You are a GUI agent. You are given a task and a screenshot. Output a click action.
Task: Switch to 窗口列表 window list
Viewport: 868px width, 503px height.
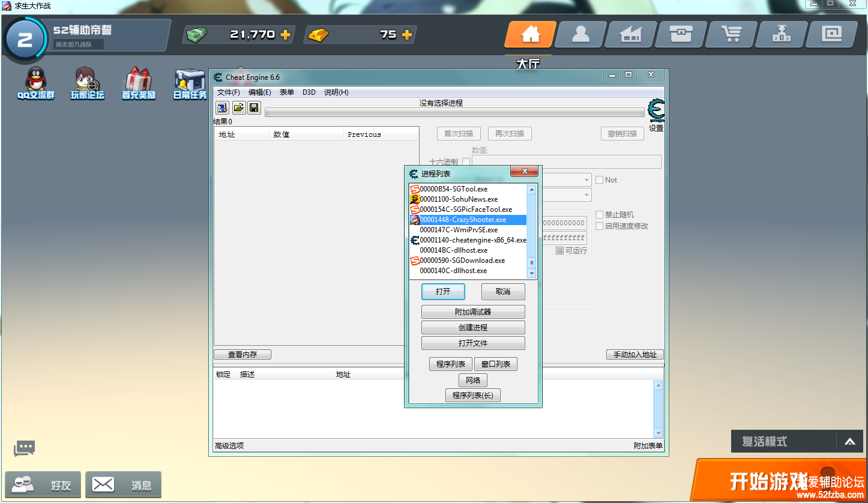click(495, 364)
